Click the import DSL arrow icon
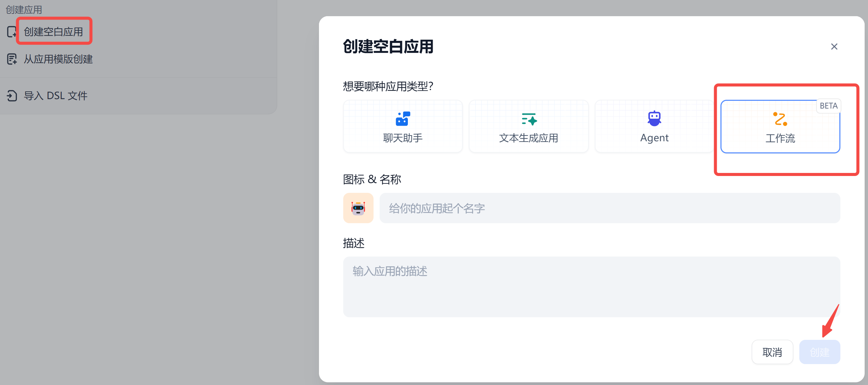Viewport: 868px width, 385px height. pos(12,96)
